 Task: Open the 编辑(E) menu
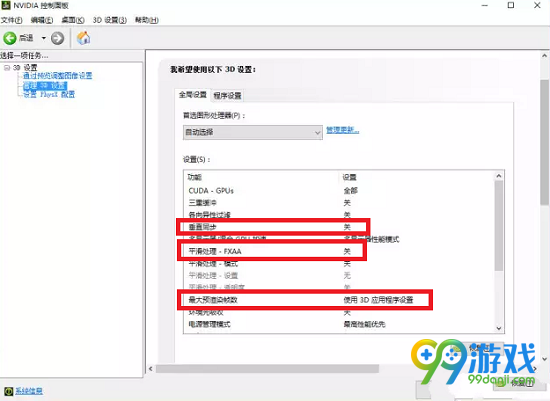click(42, 20)
